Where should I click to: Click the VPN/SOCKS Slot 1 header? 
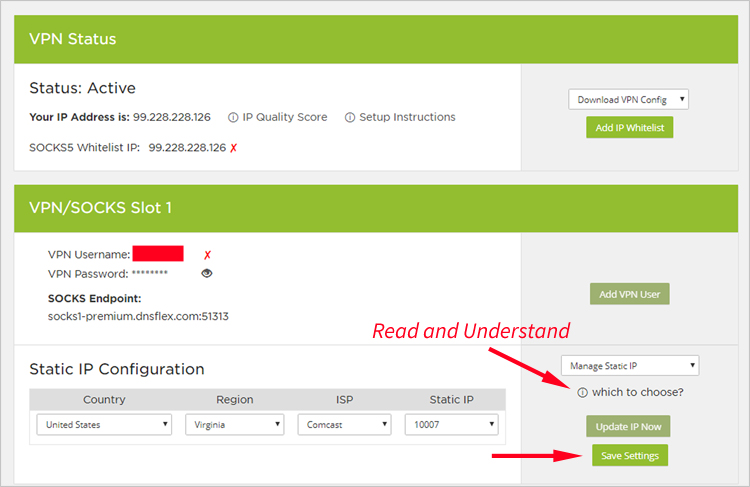click(x=100, y=208)
